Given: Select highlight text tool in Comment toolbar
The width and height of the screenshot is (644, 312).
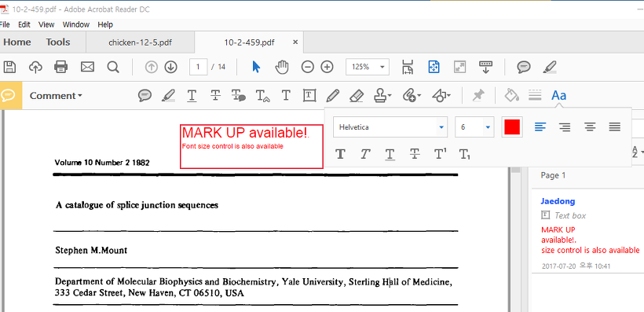Looking at the screenshot, I should tap(168, 96).
